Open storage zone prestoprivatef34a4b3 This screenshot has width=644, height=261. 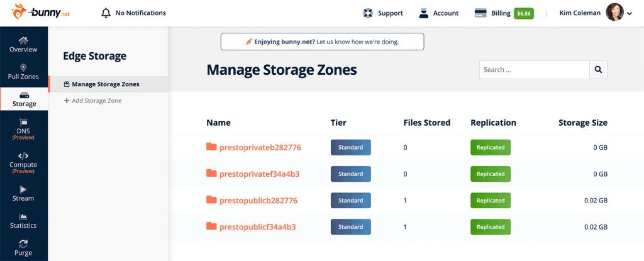[260, 174]
